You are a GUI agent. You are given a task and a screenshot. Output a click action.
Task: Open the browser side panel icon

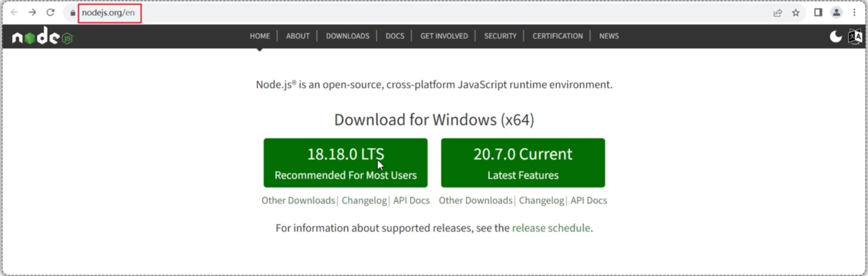(x=818, y=13)
